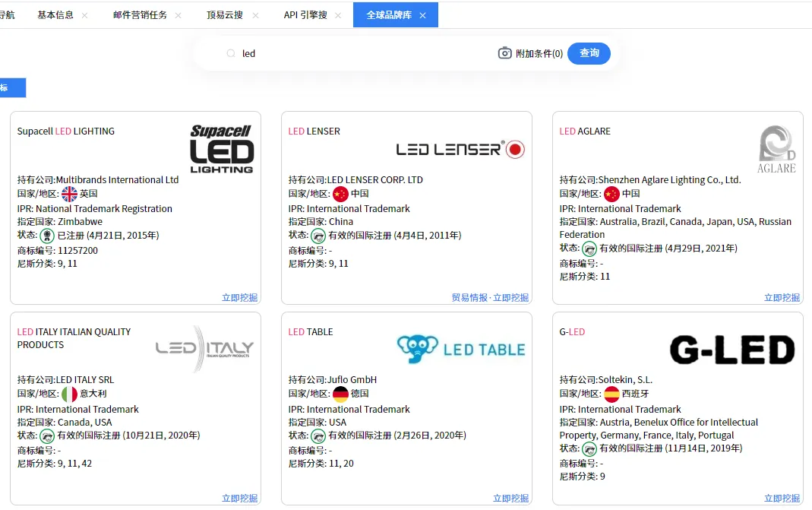Open the LED ITALY logo image
The image size is (812, 510).
(x=205, y=349)
